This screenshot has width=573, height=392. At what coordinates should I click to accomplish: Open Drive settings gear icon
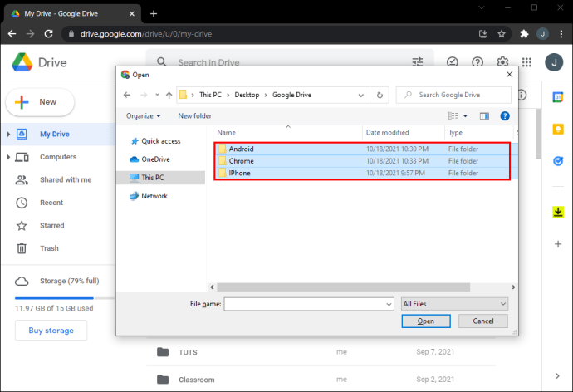(x=502, y=62)
